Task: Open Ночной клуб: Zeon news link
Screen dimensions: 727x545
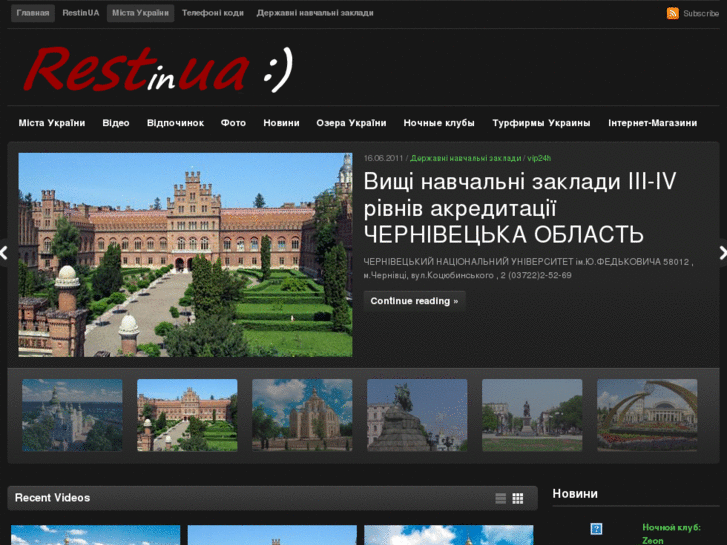Action: pos(671,534)
